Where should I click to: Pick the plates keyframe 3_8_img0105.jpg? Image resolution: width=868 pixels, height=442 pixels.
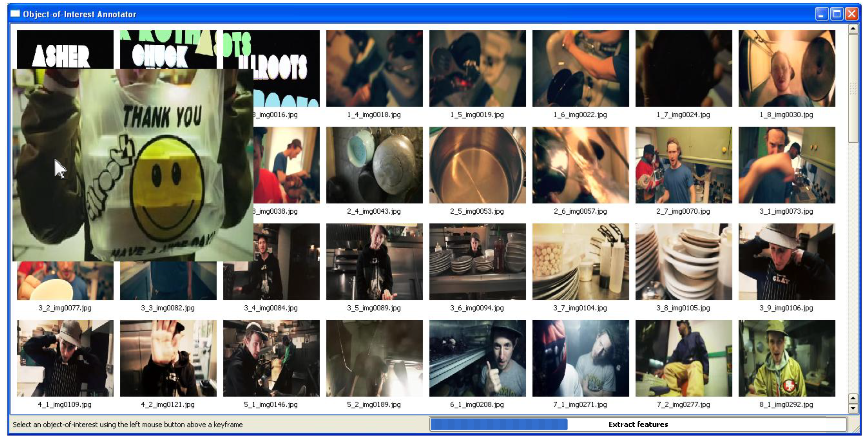point(683,261)
